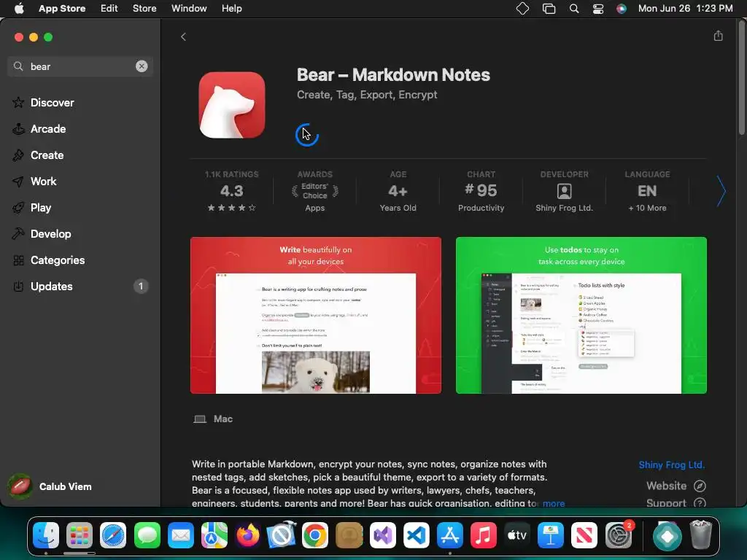This screenshot has width=747, height=560.
Task: Open the green 'Use todos' screenshot
Action: (x=581, y=315)
